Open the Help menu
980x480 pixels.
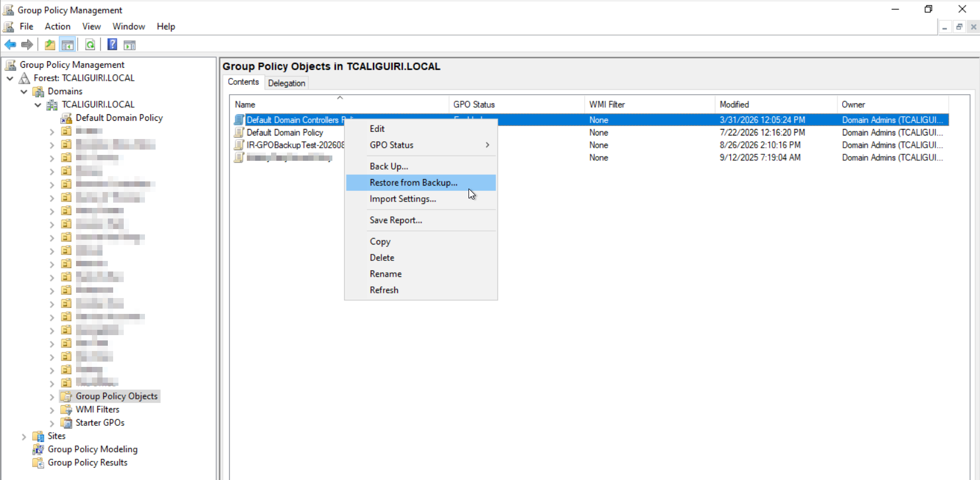(166, 27)
